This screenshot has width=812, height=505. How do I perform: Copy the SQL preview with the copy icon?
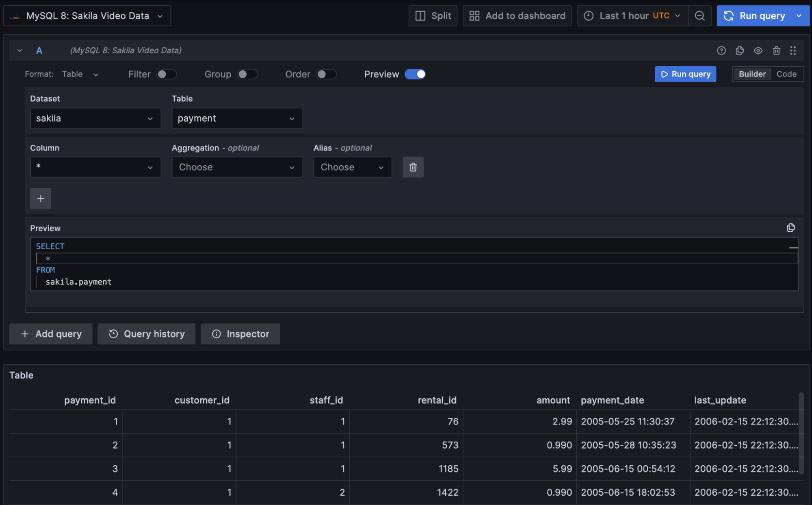pyautogui.click(x=790, y=227)
